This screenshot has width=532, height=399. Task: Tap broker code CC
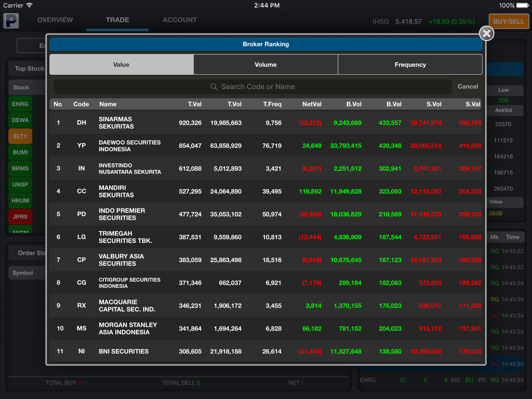pyautogui.click(x=82, y=191)
